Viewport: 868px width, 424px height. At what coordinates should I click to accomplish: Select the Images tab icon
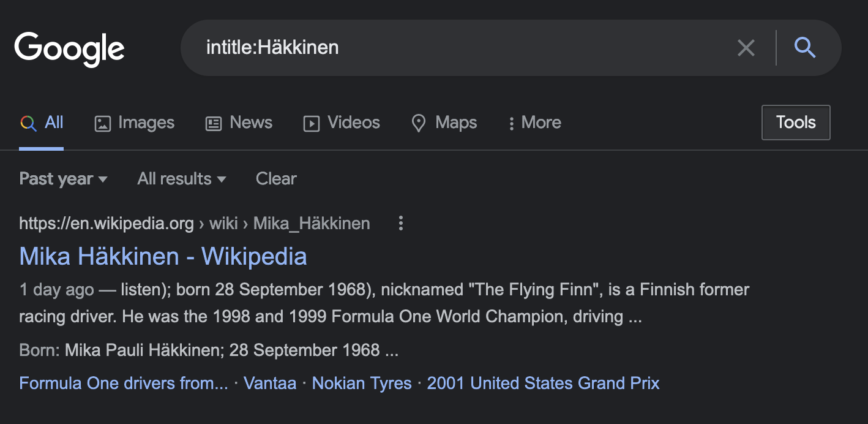coord(104,123)
